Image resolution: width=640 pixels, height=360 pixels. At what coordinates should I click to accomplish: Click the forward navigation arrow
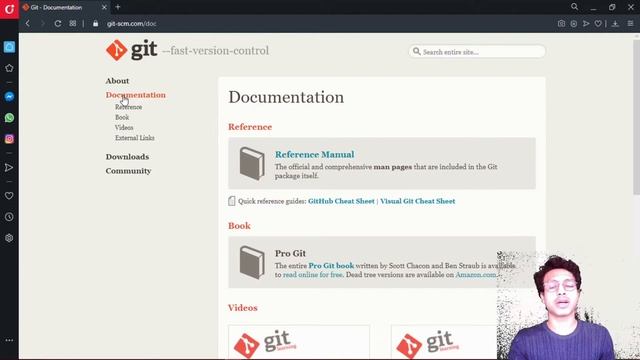[42, 24]
